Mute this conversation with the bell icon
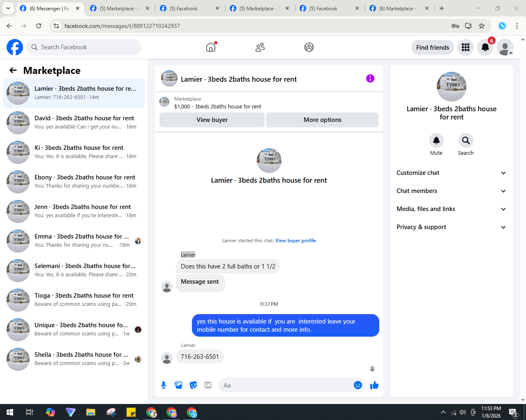This screenshot has width=526, height=420. pyautogui.click(x=436, y=140)
